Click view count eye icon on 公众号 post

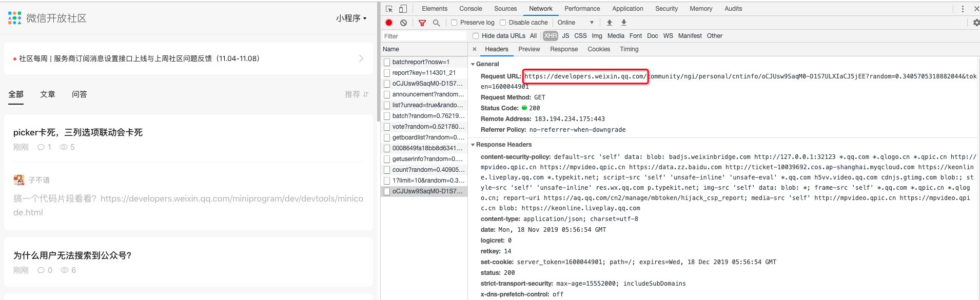click(65, 270)
